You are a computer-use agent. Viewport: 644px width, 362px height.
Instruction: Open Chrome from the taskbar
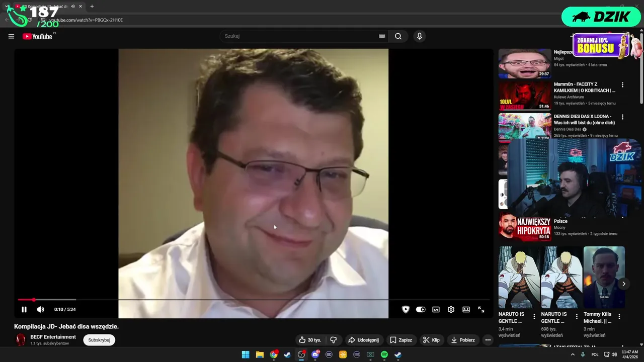tap(273, 354)
